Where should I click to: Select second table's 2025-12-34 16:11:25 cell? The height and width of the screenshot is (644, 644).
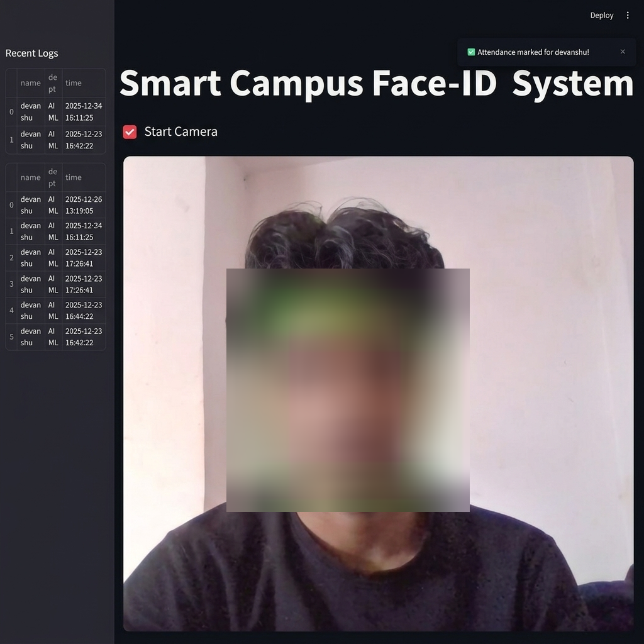(84, 231)
